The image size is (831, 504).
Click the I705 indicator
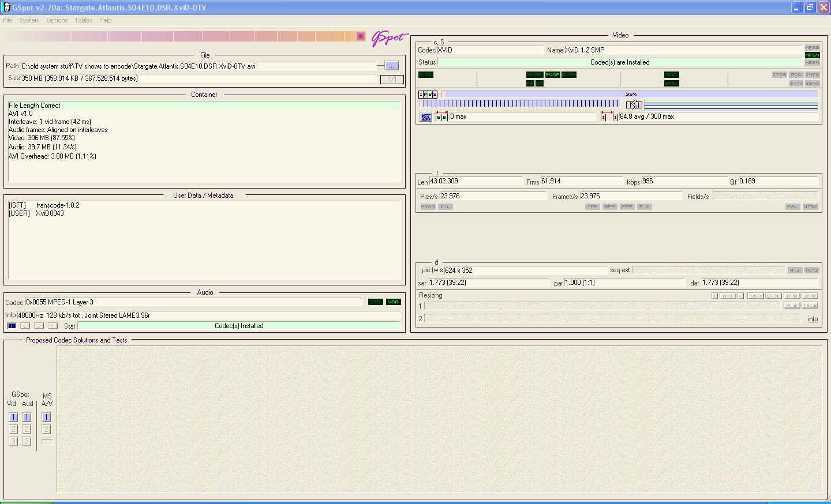pos(779,74)
